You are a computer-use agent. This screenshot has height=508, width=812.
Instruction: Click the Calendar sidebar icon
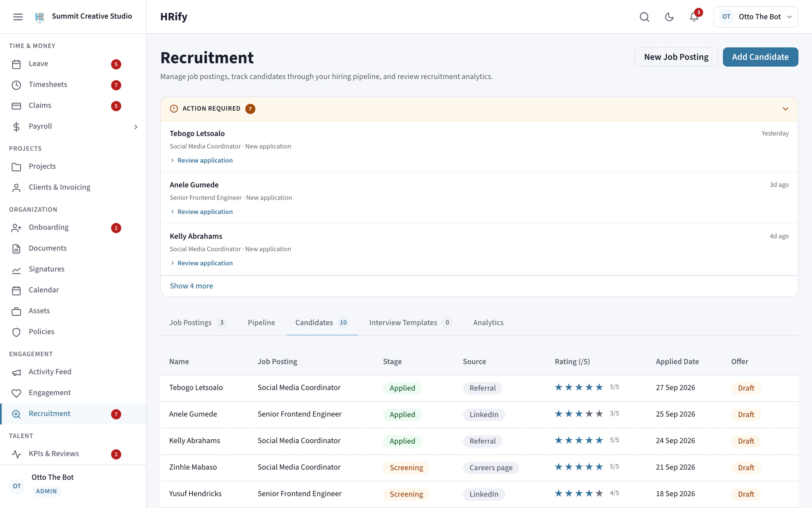(16, 290)
